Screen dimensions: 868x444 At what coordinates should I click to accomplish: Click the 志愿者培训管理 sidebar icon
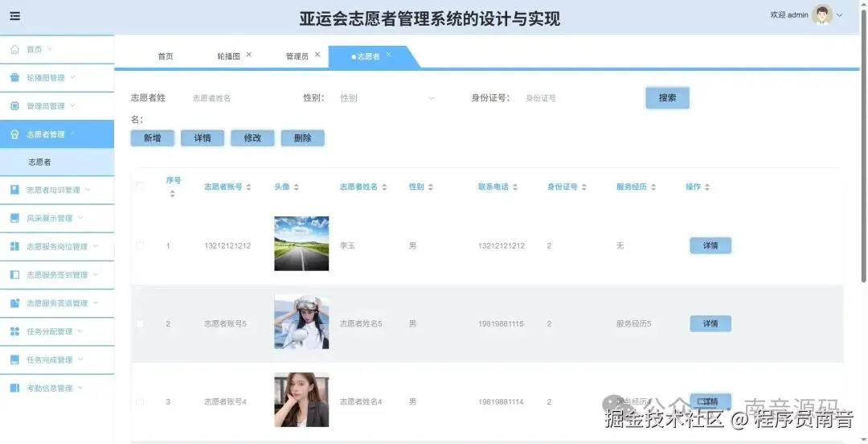(15, 190)
